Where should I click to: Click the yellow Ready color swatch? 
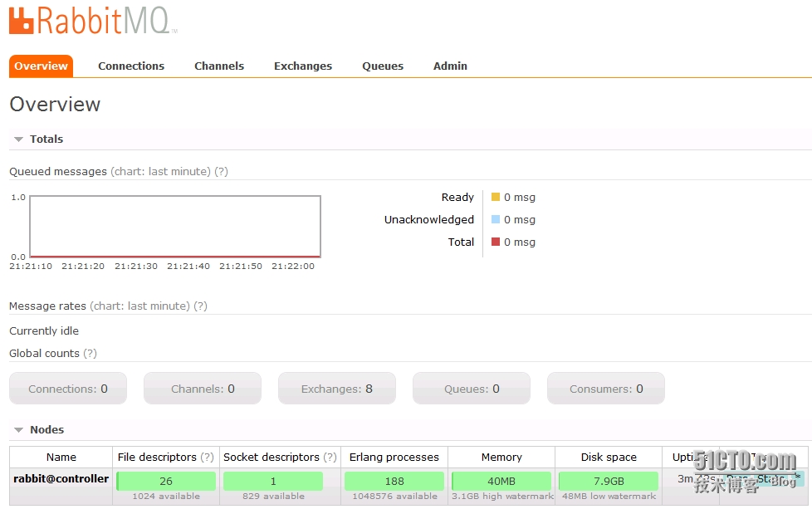click(x=496, y=197)
